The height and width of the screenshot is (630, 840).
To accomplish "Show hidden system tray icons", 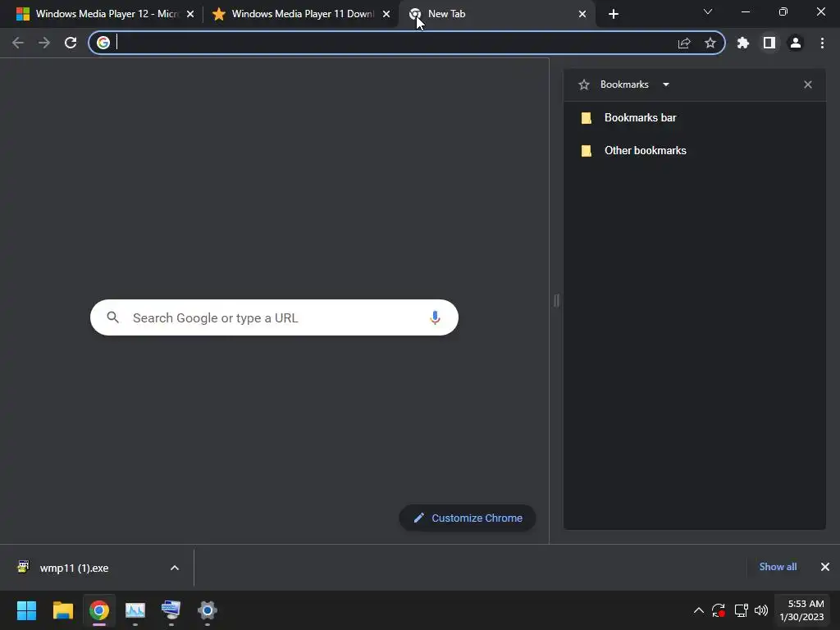I will coord(699,610).
